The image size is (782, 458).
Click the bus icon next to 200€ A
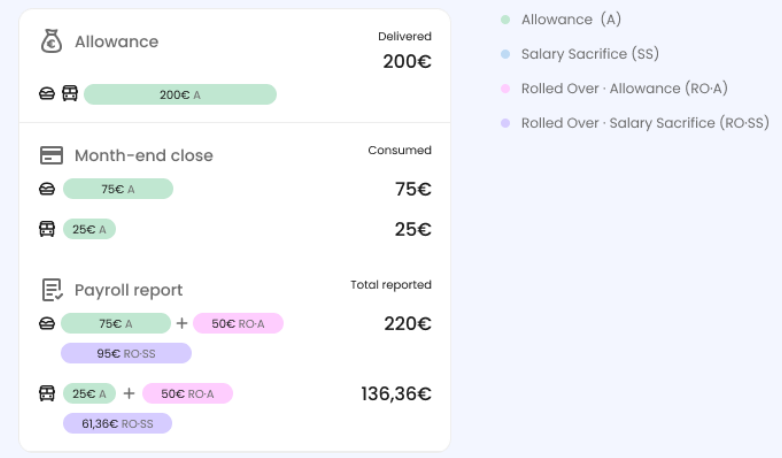coord(70,93)
